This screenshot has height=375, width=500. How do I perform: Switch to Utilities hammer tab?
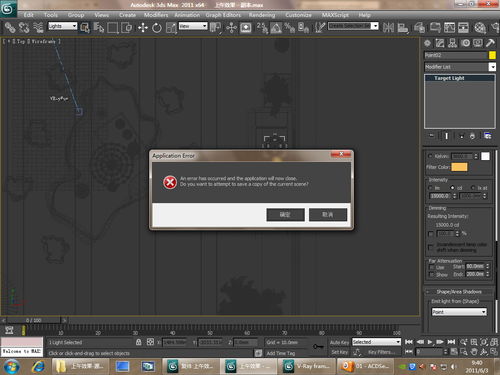coord(490,43)
